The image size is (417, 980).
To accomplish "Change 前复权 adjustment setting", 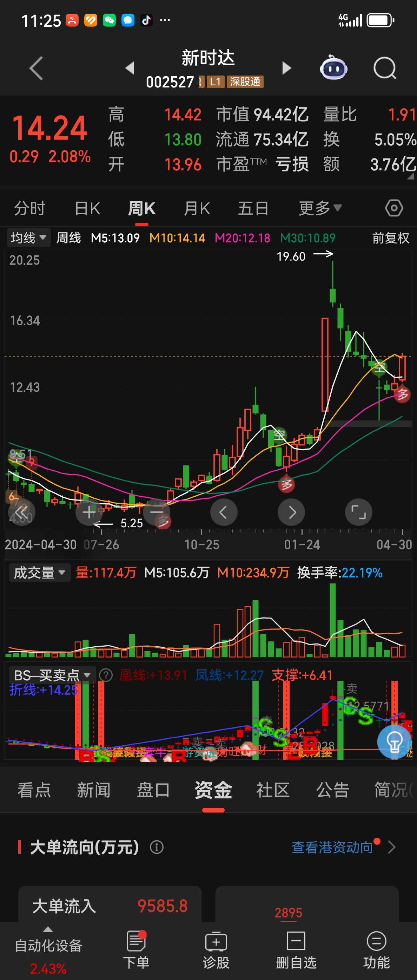I will point(390,238).
